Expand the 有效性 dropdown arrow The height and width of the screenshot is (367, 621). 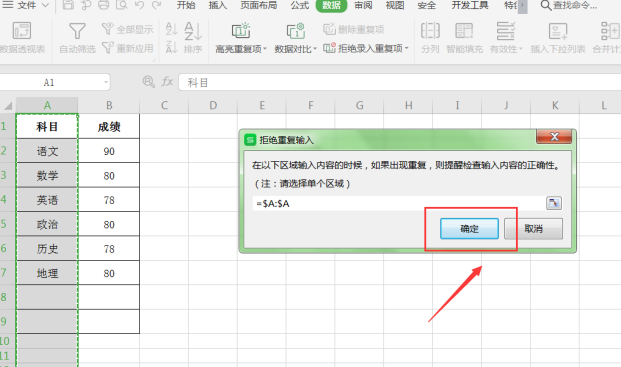click(521, 49)
